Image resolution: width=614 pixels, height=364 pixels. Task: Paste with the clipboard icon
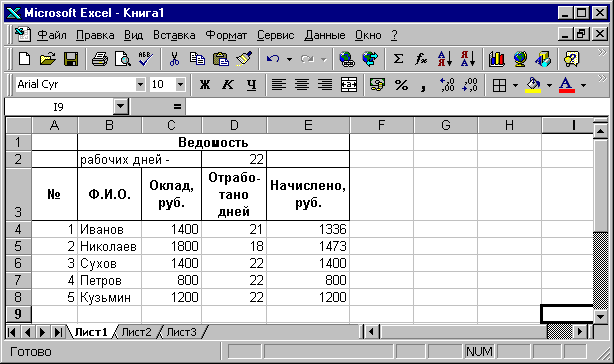[221, 59]
